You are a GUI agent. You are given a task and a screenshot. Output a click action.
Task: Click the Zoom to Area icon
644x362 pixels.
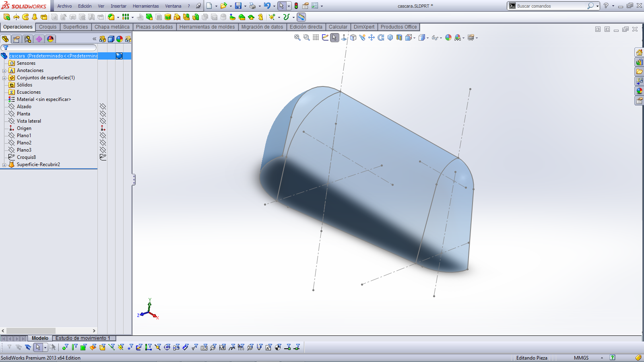point(307,37)
